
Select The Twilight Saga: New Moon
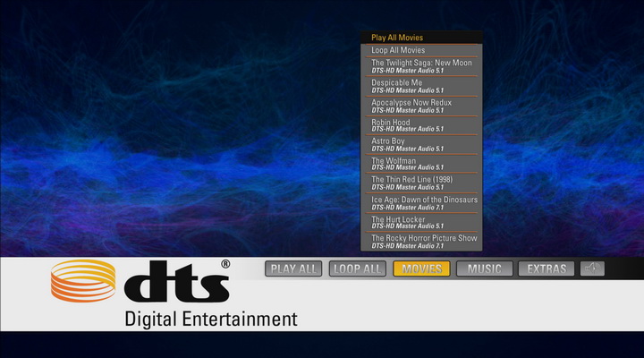click(421, 66)
